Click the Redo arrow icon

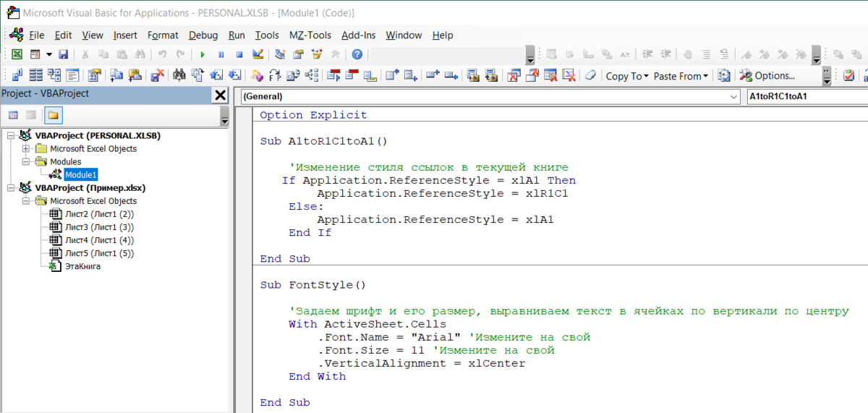tap(180, 54)
